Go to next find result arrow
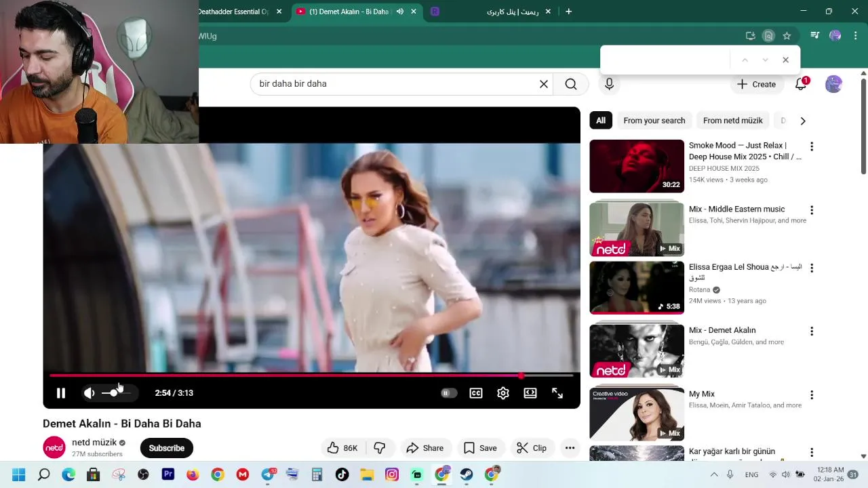Viewport: 868px width, 488px height. [x=765, y=60]
